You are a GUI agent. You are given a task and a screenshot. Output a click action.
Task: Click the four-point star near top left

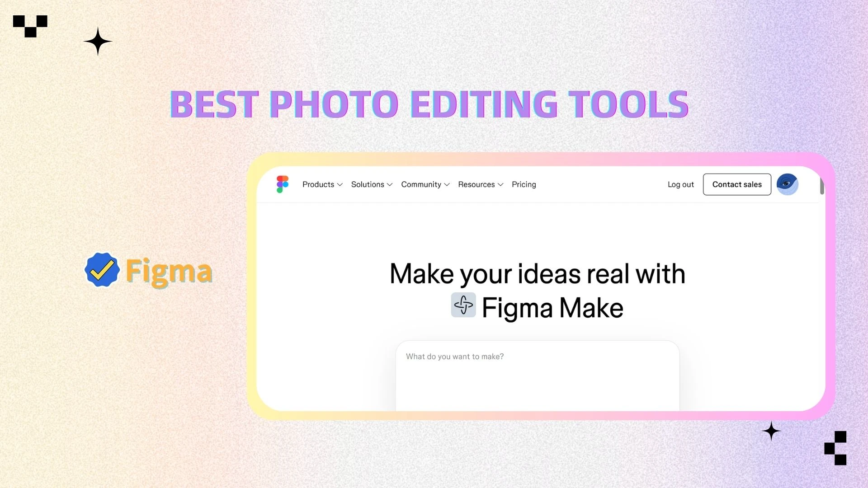98,42
